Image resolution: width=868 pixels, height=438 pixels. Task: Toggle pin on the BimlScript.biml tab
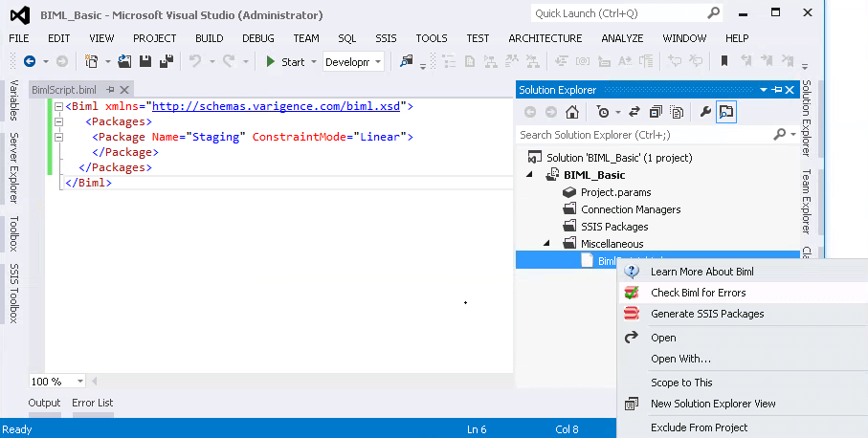pyautogui.click(x=110, y=90)
